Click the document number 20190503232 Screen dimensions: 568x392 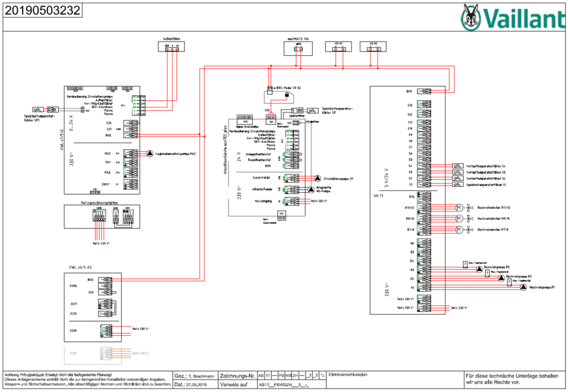tap(43, 10)
